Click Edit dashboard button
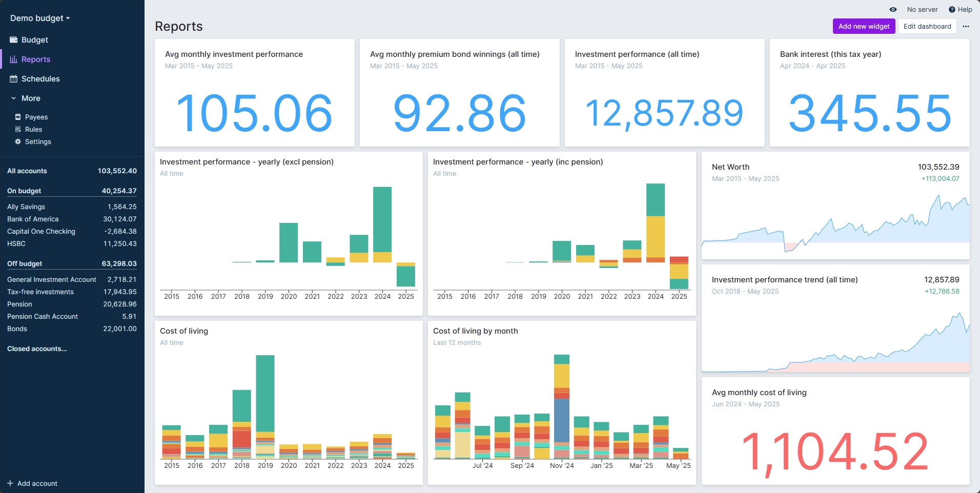Image resolution: width=980 pixels, height=493 pixels. click(x=927, y=27)
